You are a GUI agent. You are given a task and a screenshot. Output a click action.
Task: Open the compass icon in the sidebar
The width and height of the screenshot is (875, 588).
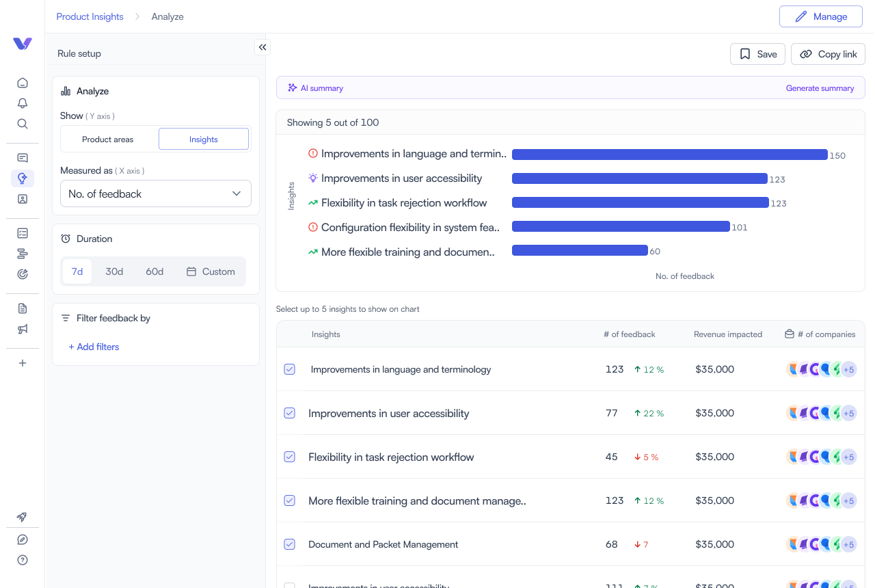(x=23, y=539)
